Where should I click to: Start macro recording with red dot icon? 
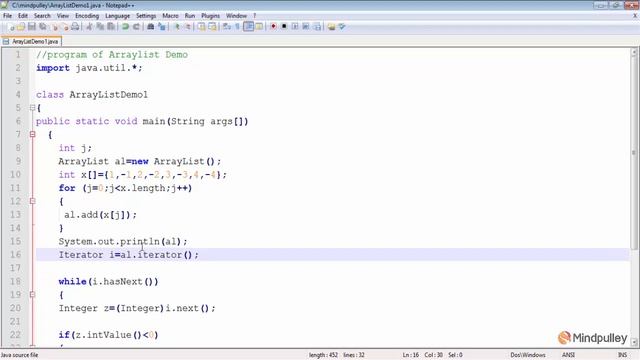point(273,27)
